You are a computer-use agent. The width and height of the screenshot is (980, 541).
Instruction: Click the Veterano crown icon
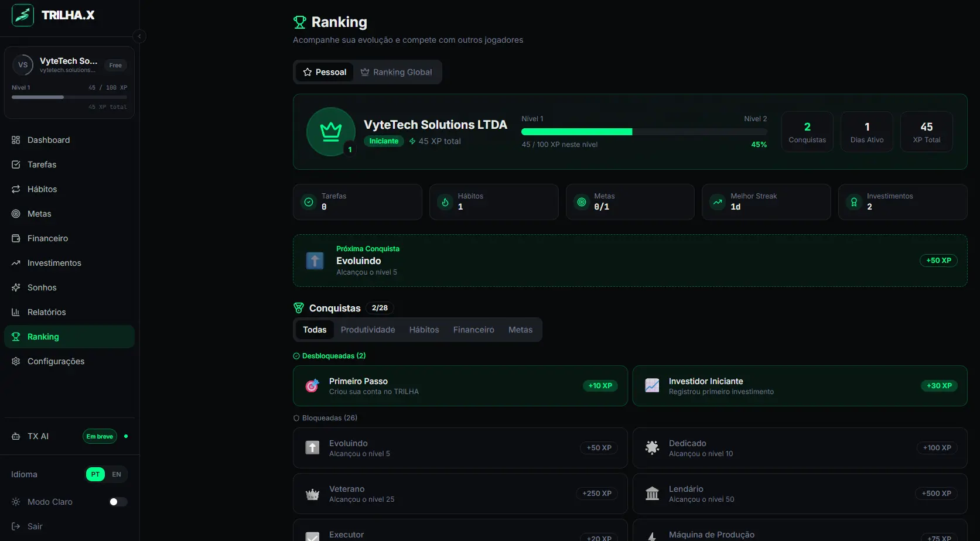[x=312, y=494]
